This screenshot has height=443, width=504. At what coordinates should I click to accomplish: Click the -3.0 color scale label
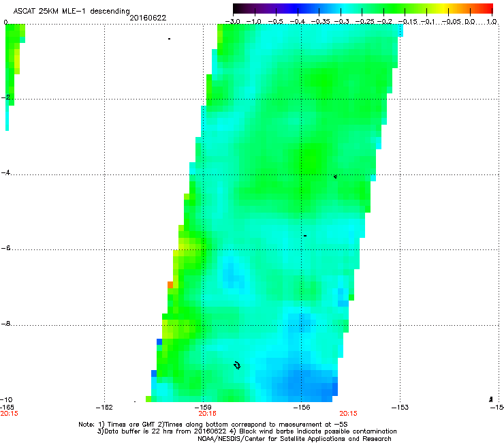pyautogui.click(x=232, y=22)
